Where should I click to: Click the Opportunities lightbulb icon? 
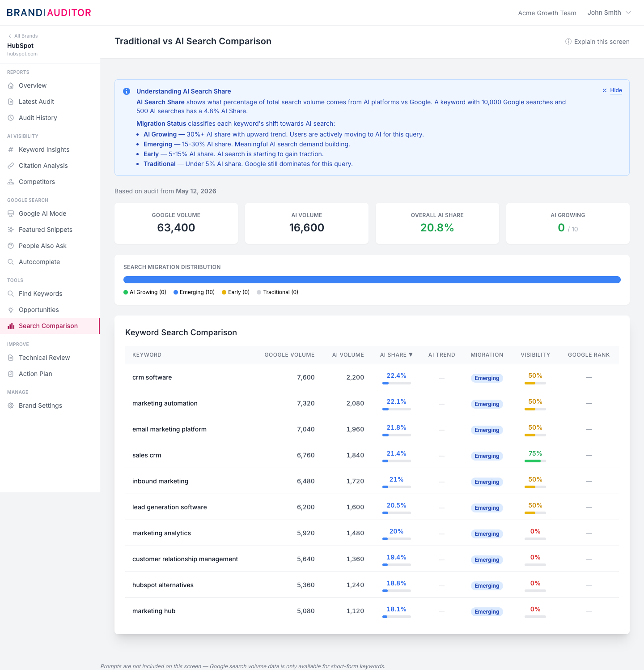[11, 310]
